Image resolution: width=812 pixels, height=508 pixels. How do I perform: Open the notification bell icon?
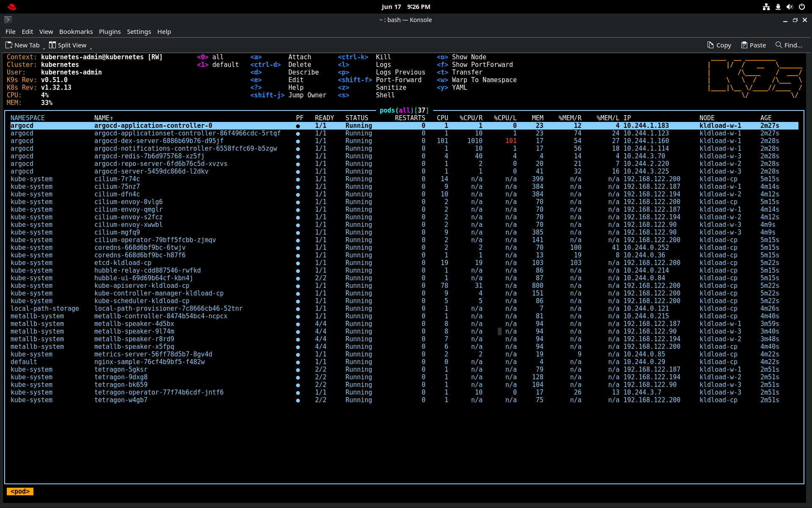pos(778,7)
